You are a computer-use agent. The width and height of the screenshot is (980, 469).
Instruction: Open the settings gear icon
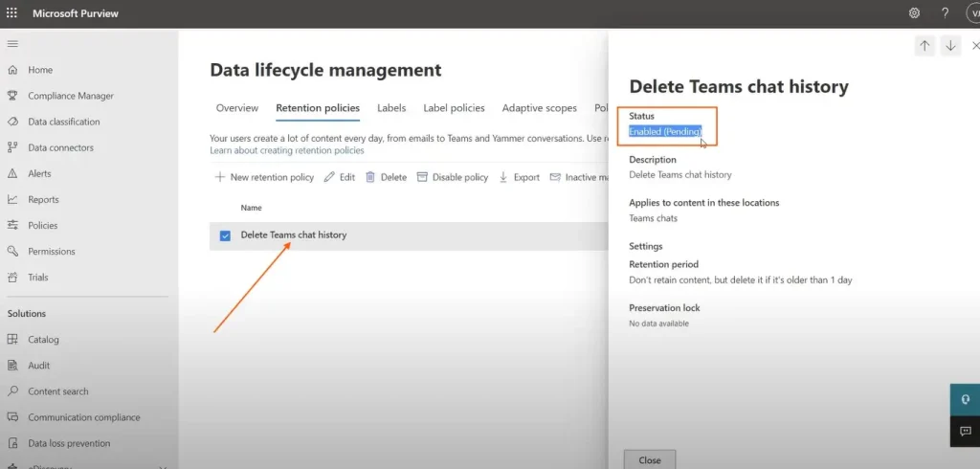click(x=914, y=13)
